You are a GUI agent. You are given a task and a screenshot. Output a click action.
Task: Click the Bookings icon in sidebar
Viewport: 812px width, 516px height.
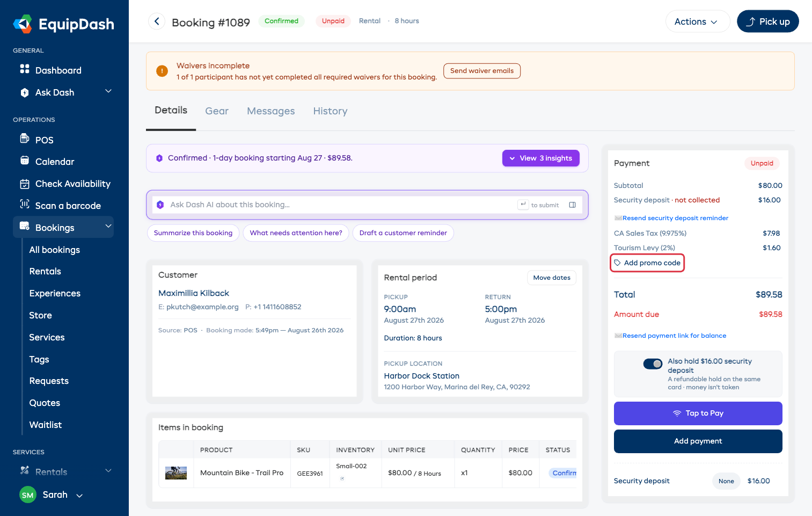click(x=25, y=226)
